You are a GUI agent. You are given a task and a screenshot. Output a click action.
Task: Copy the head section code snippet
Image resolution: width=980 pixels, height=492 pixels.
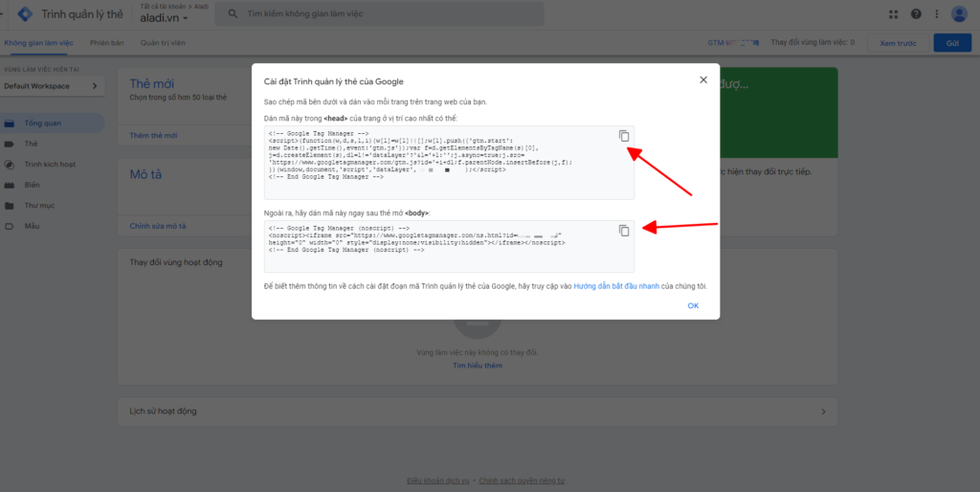(x=623, y=136)
